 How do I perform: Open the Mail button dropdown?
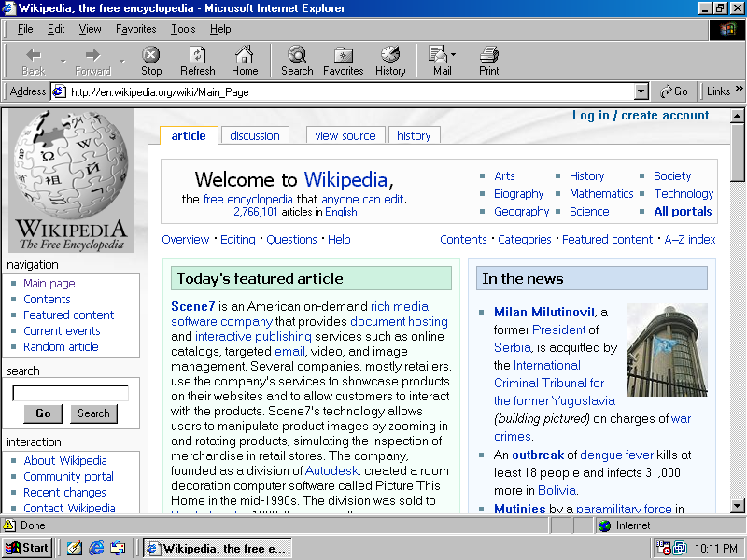[454, 55]
